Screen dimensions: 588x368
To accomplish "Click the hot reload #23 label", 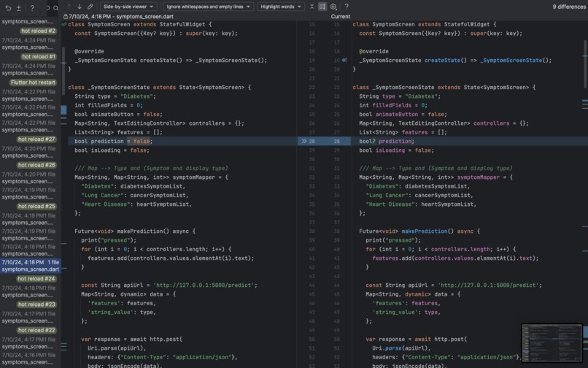I will pos(36,304).
